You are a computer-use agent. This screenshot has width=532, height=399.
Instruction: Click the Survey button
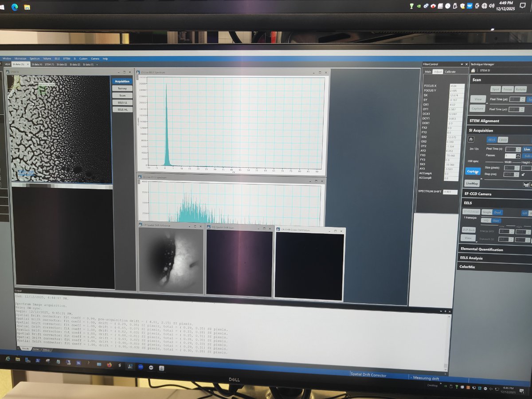click(x=122, y=88)
